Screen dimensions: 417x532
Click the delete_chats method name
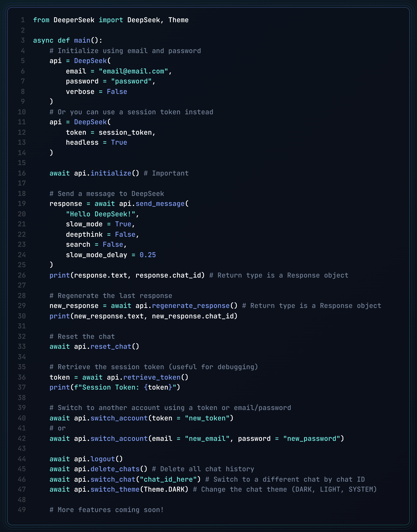[x=115, y=469]
